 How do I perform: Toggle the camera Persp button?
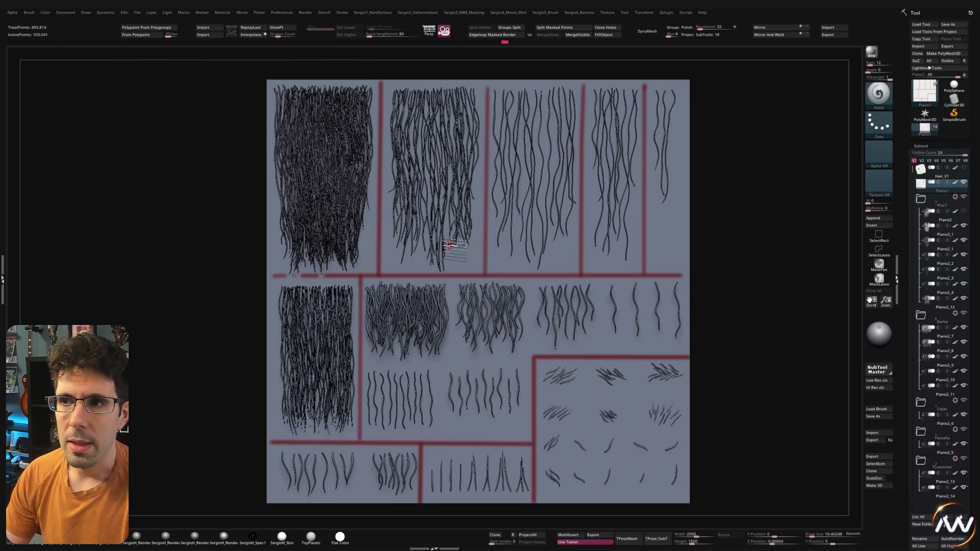(x=429, y=31)
